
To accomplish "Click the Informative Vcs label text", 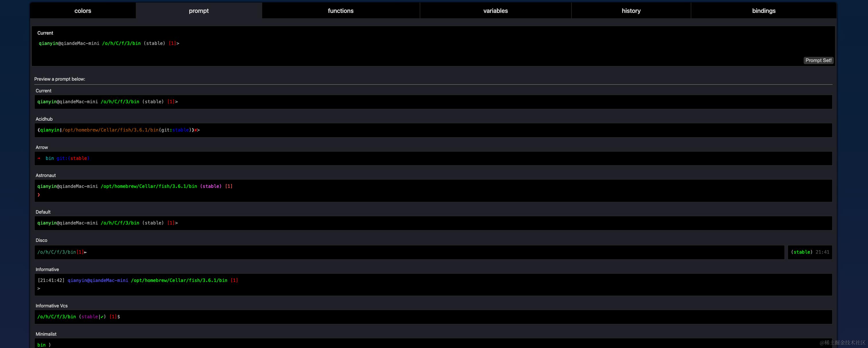I will pos(52,306).
